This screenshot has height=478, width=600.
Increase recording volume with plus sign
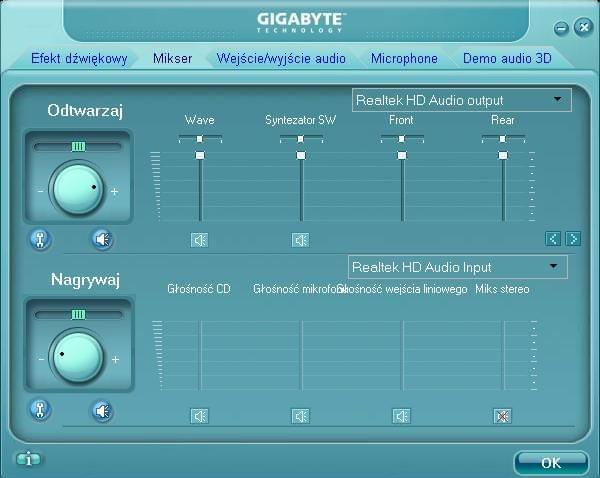coord(115,360)
